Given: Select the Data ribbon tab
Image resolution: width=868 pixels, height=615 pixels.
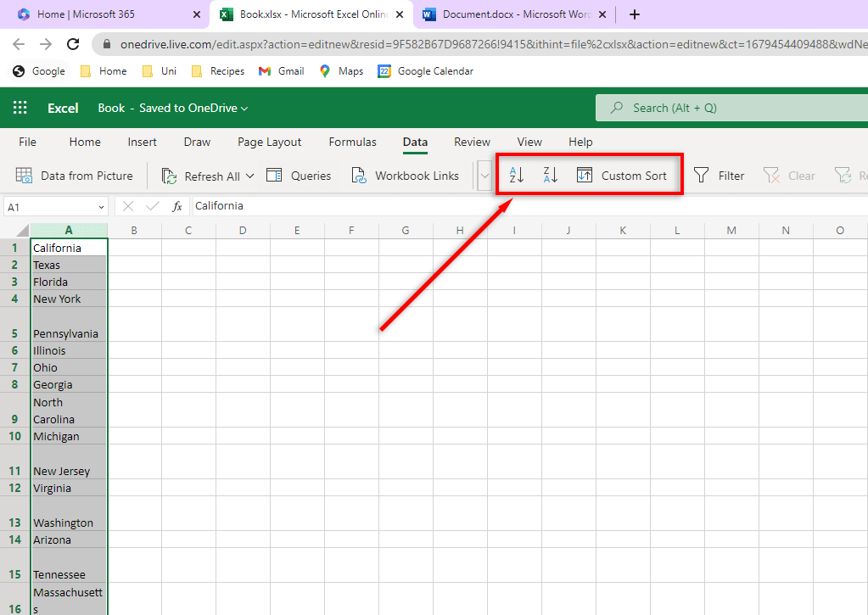Looking at the screenshot, I should [x=415, y=142].
